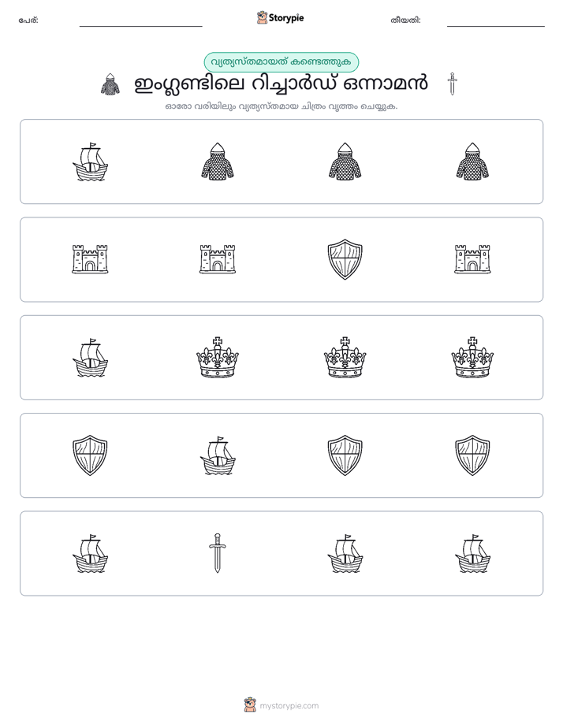This screenshot has width=563, height=728.
Task: Select the ship in the crown row
Action: (90, 358)
